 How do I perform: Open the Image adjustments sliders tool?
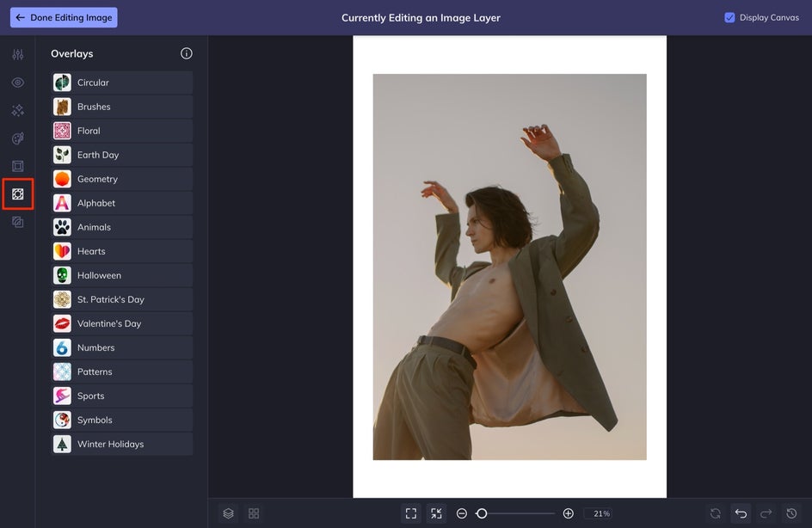(17, 54)
